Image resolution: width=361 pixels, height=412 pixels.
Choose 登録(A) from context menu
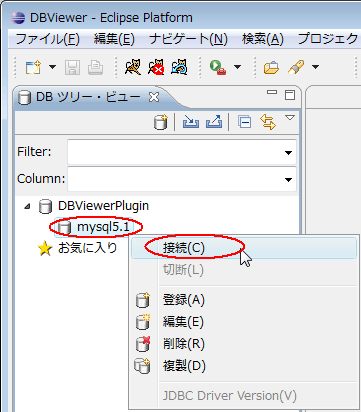(x=244, y=300)
